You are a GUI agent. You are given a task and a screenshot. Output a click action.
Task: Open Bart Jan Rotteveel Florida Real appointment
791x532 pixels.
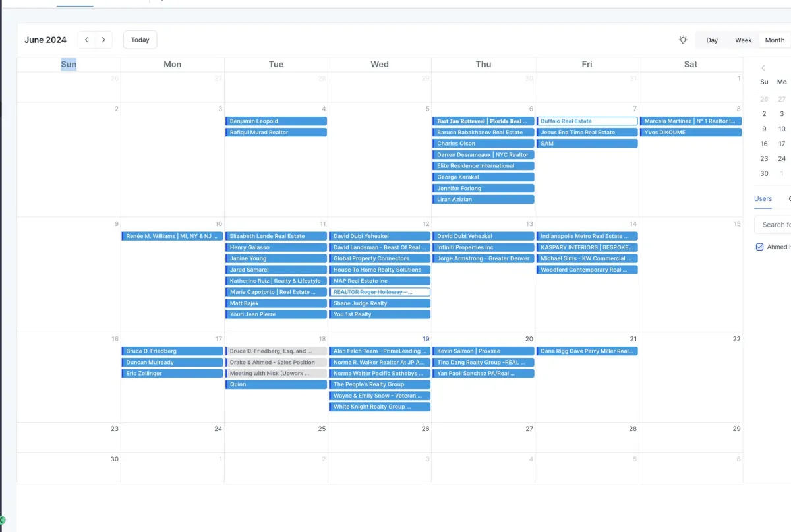click(x=483, y=121)
